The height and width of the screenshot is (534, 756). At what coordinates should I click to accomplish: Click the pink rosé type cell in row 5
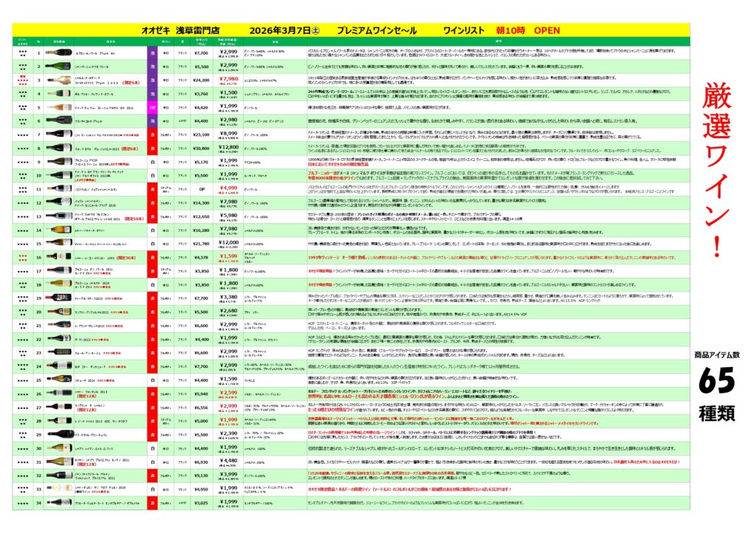pyautogui.click(x=153, y=107)
